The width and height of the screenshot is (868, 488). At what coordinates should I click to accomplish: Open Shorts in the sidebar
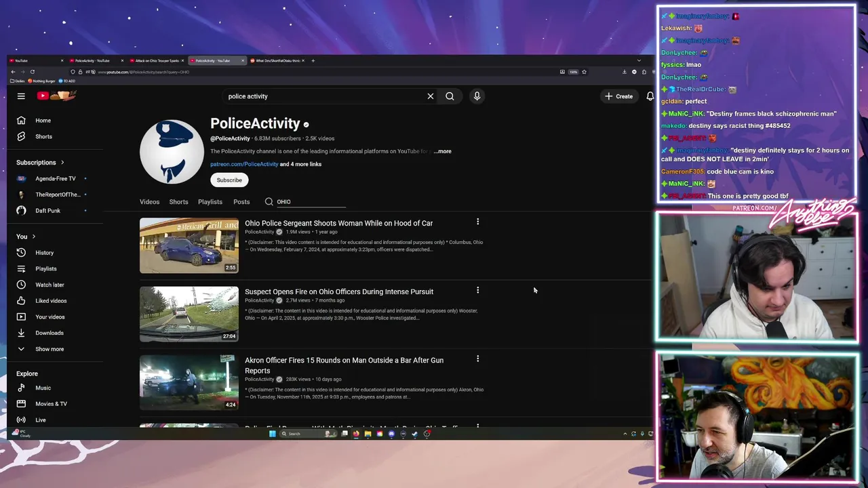click(43, 136)
